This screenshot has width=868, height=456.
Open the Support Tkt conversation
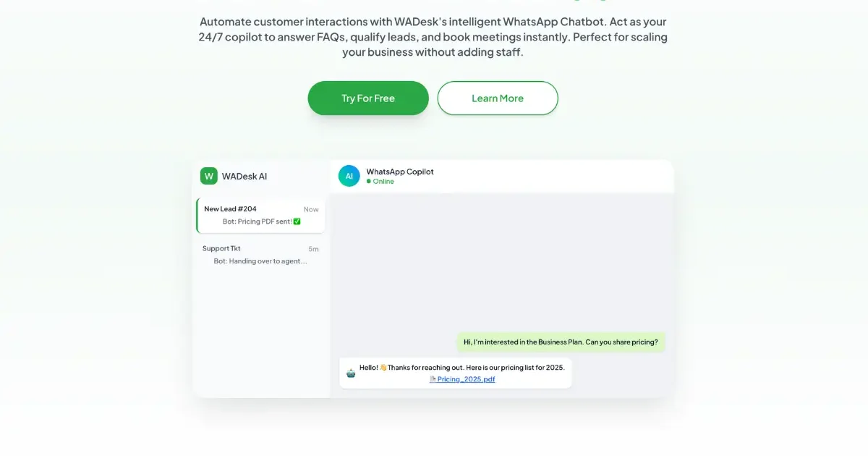pos(260,255)
